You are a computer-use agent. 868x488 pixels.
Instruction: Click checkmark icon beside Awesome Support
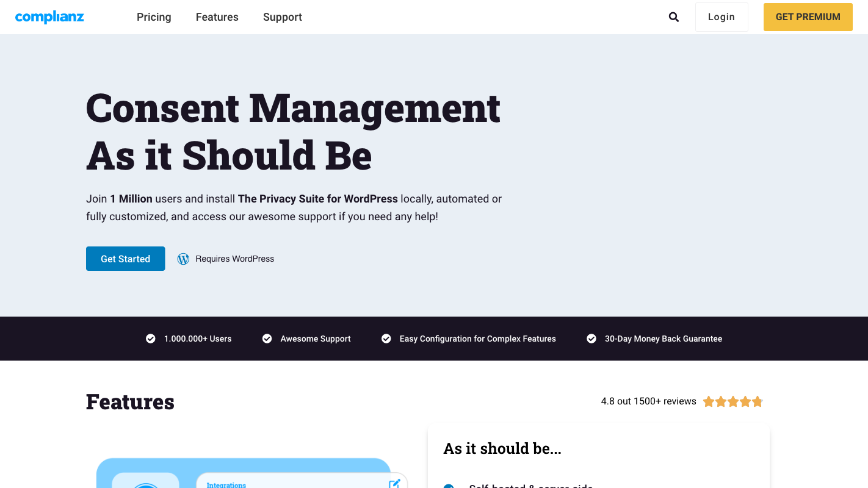pyautogui.click(x=267, y=339)
